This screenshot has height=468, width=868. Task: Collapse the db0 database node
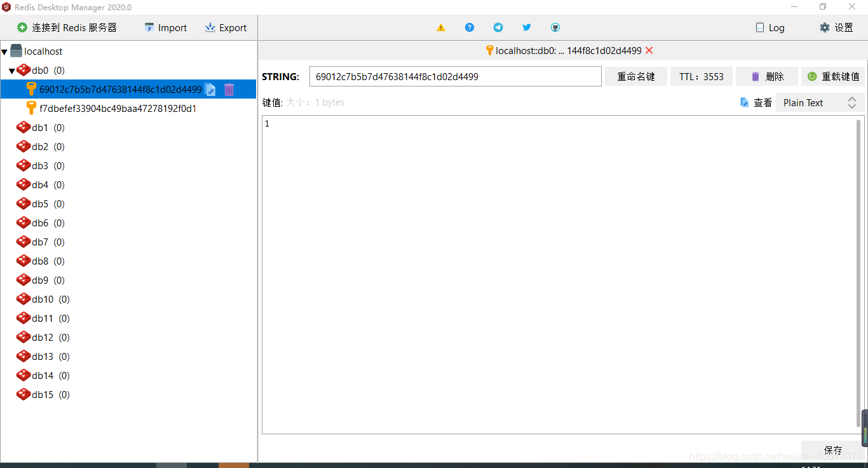[x=12, y=71]
